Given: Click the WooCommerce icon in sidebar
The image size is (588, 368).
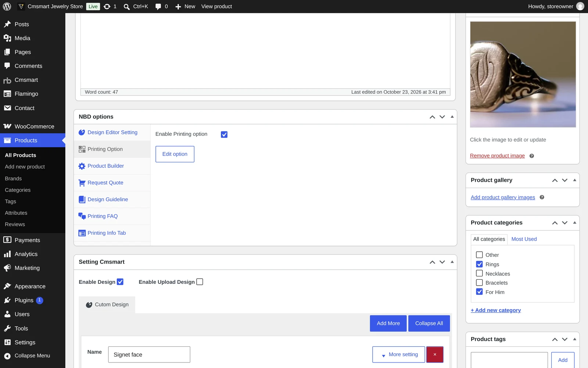Looking at the screenshot, I should [x=7, y=126].
